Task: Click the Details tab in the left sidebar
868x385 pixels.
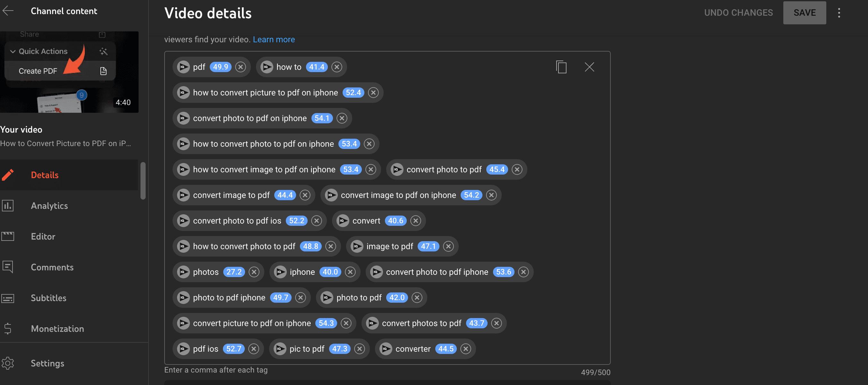Action: (x=45, y=175)
